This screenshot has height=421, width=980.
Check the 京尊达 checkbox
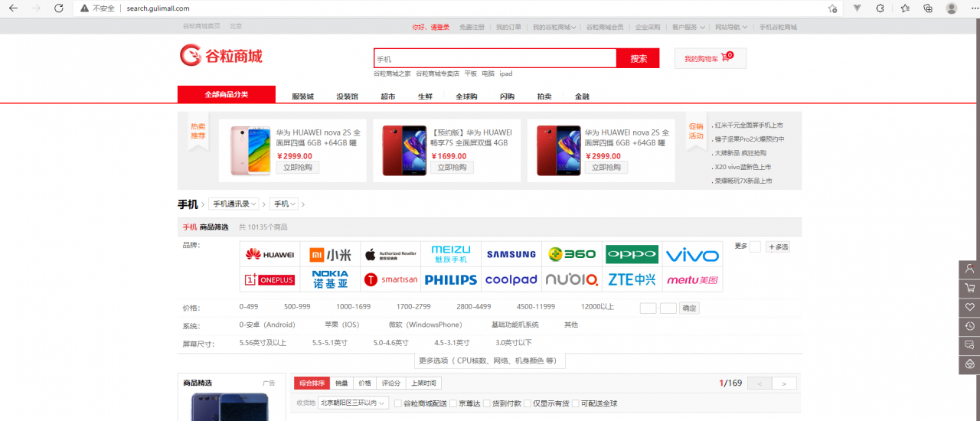[453, 403]
